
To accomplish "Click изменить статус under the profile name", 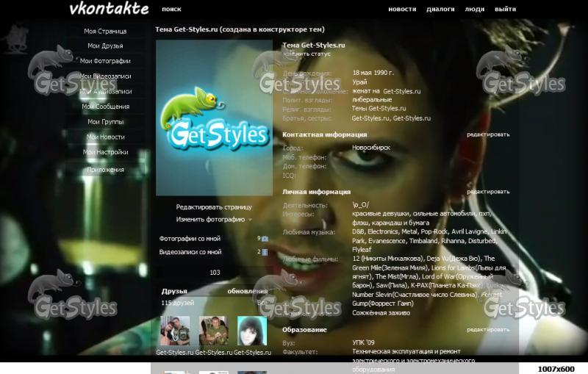I will coord(307,54).
